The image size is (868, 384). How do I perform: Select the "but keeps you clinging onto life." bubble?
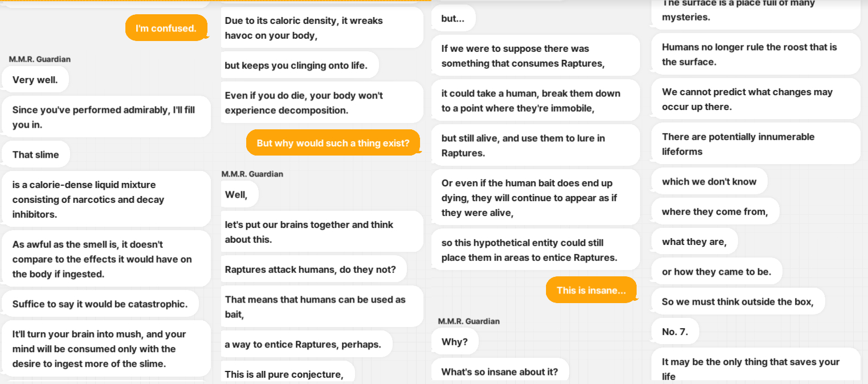tap(299, 65)
